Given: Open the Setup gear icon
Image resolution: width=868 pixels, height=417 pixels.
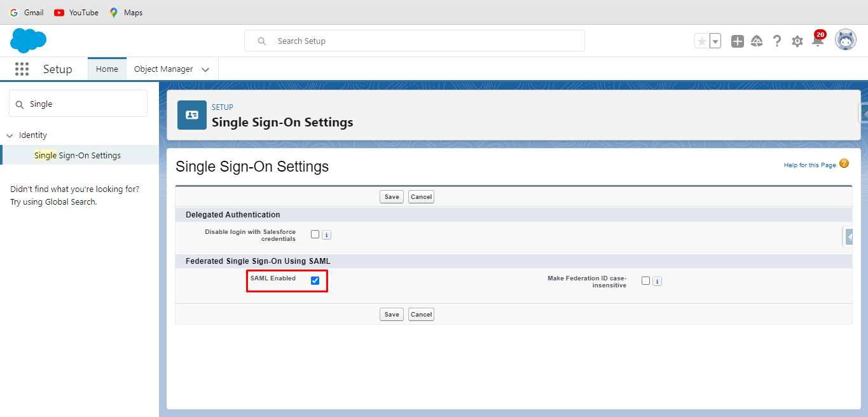Looking at the screenshot, I should [x=797, y=40].
